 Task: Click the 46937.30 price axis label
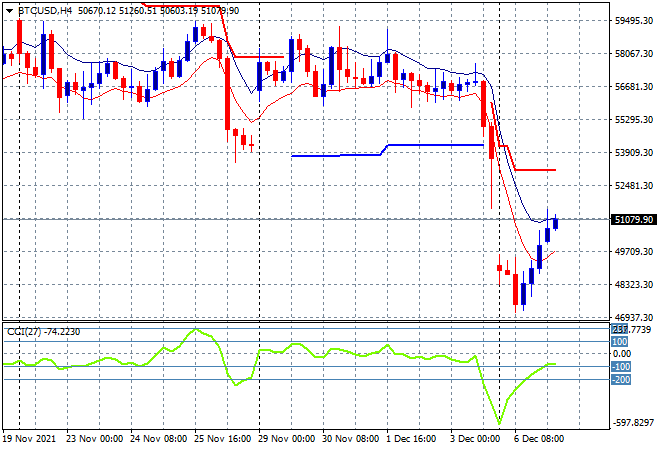(x=634, y=318)
